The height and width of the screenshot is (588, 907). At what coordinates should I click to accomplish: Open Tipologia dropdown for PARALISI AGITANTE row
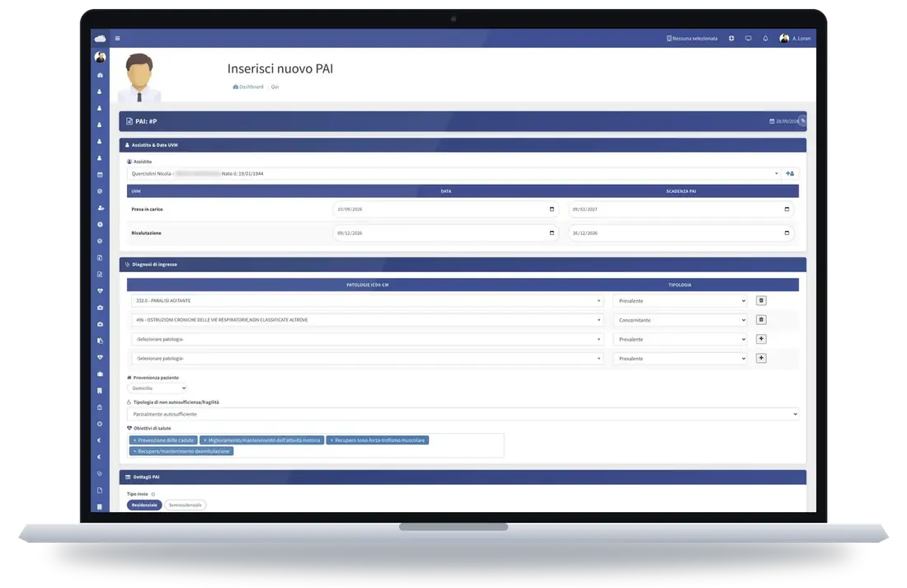point(680,301)
